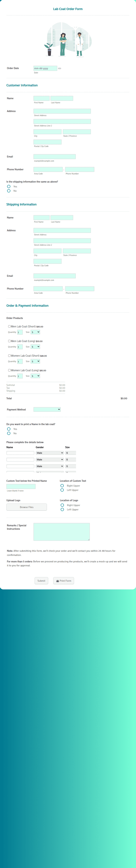Open Size dropdown for Women Lab Coat (Short)
Viewport: 136px width, 868px height.
[35, 361]
